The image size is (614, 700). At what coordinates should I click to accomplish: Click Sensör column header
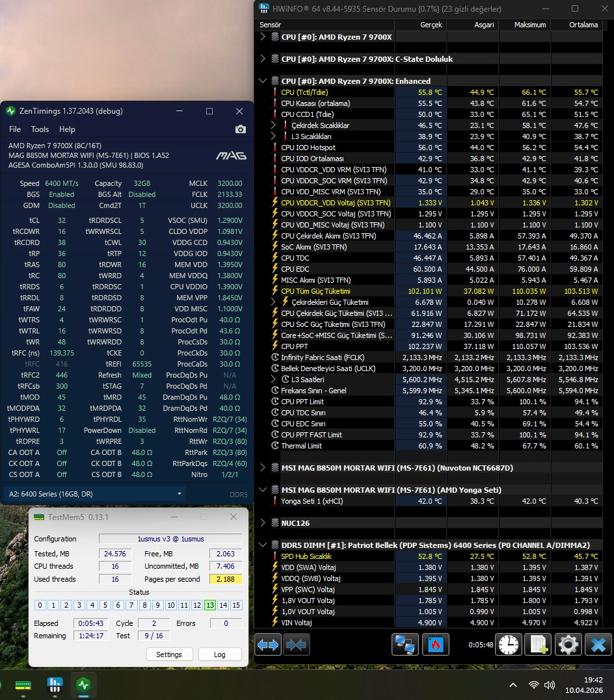pyautogui.click(x=325, y=25)
